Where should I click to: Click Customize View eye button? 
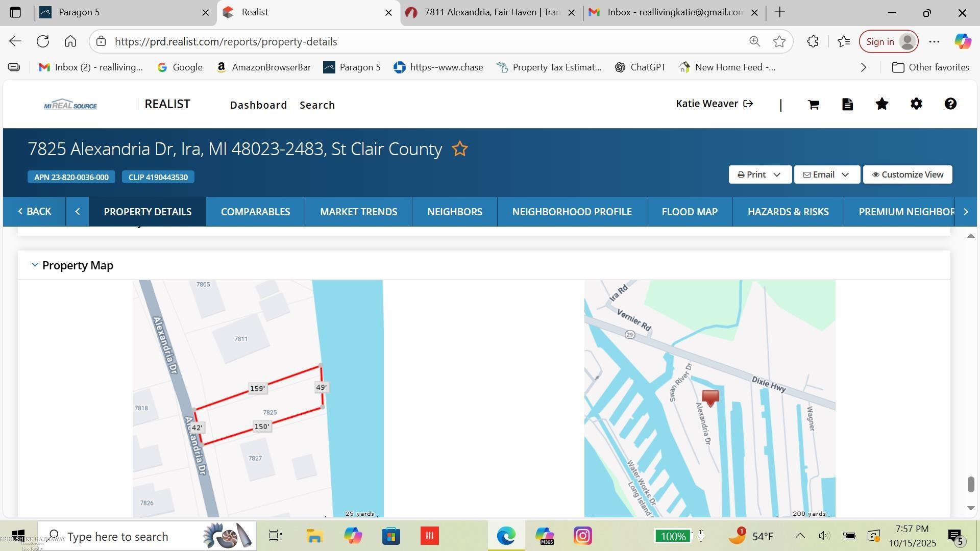coord(908,174)
